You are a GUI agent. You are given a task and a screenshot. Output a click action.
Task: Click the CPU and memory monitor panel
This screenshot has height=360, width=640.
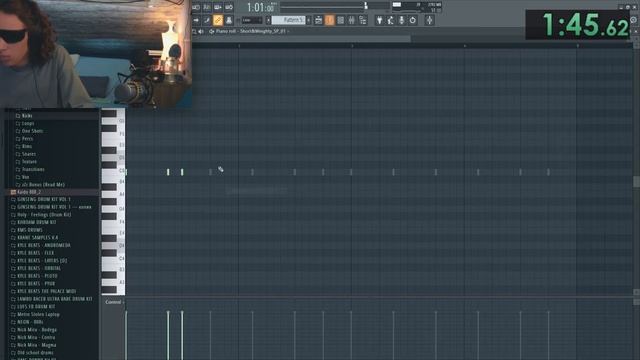pos(416,7)
